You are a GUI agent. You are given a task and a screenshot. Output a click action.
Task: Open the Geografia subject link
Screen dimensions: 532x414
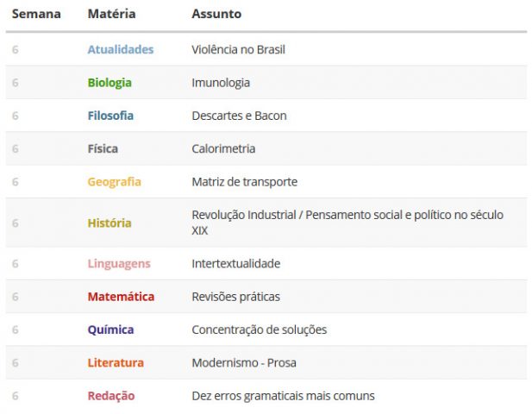(115, 182)
